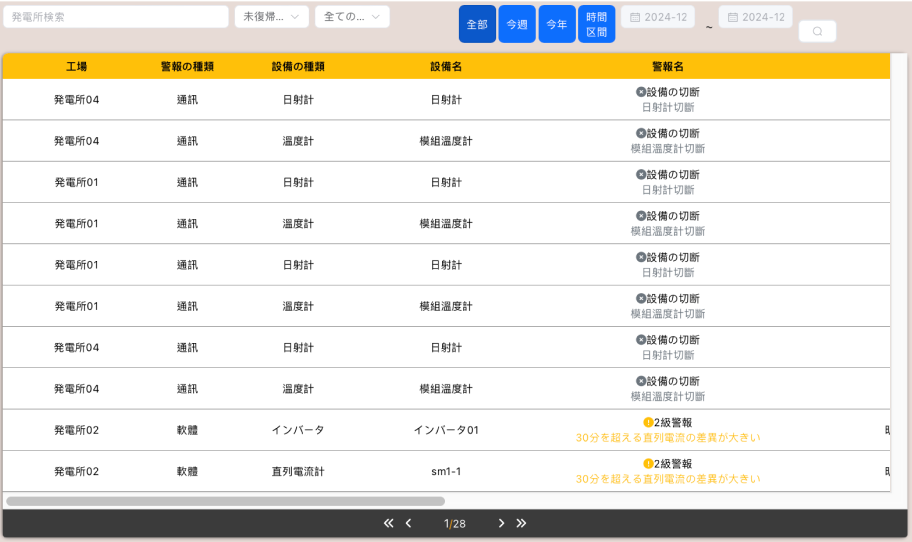Click warning icon in sm1-1 row
Viewport: 912px width, 542px height.
pos(648,463)
